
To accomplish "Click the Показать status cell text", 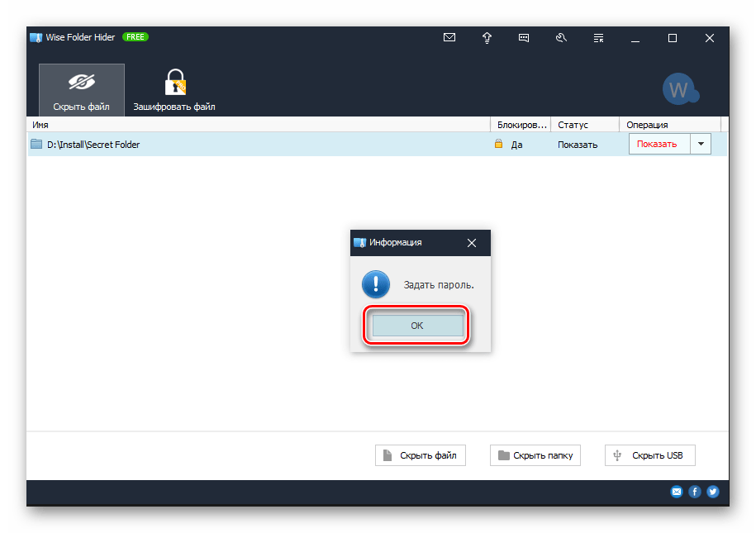I will tap(578, 145).
